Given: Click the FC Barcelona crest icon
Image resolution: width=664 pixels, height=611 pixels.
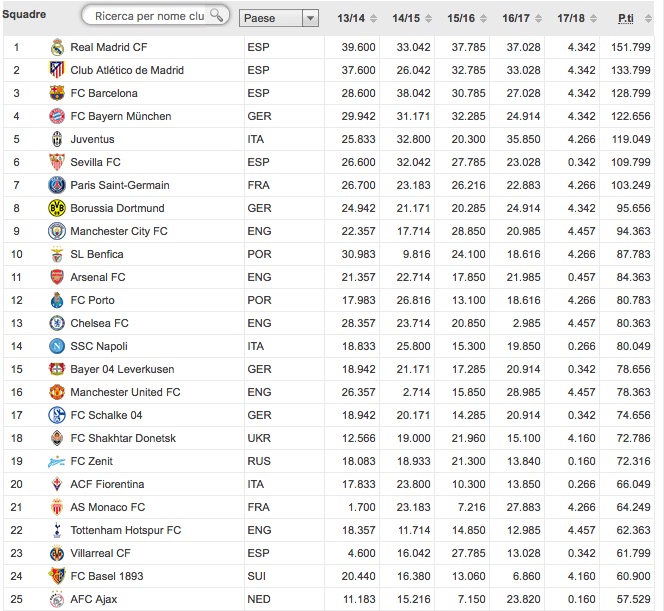Looking at the screenshot, I should click(x=56, y=93).
